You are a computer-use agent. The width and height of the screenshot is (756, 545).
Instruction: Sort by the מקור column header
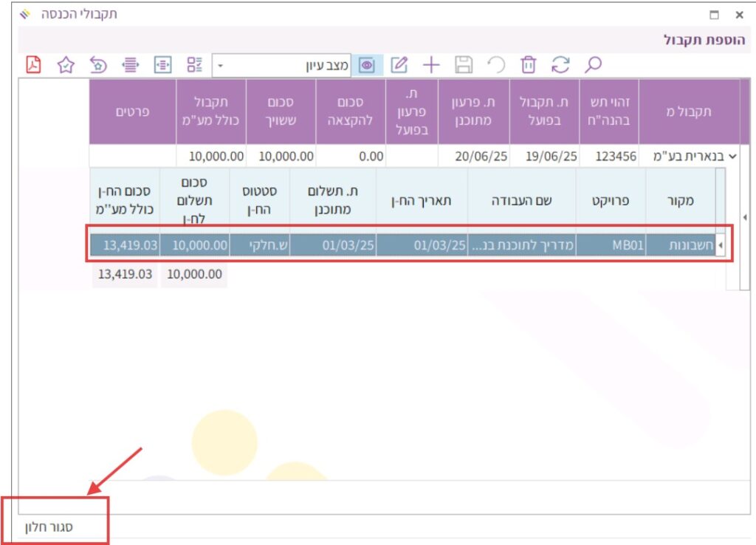pyautogui.click(x=680, y=200)
